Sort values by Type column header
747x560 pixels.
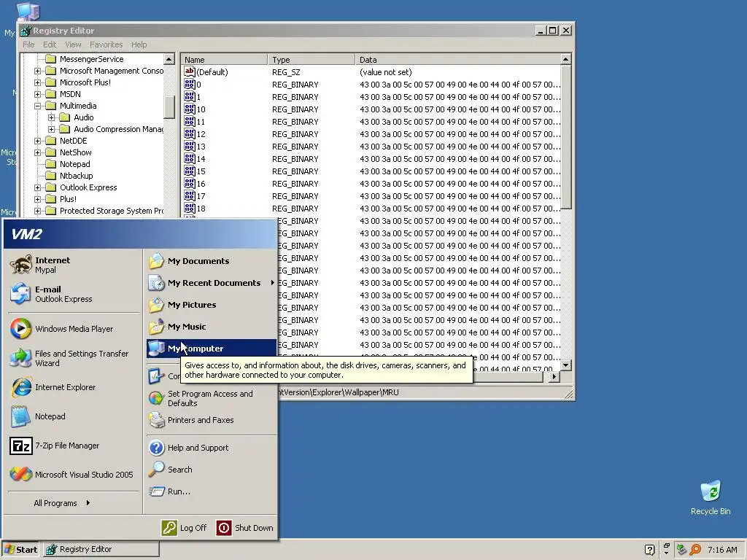point(311,60)
